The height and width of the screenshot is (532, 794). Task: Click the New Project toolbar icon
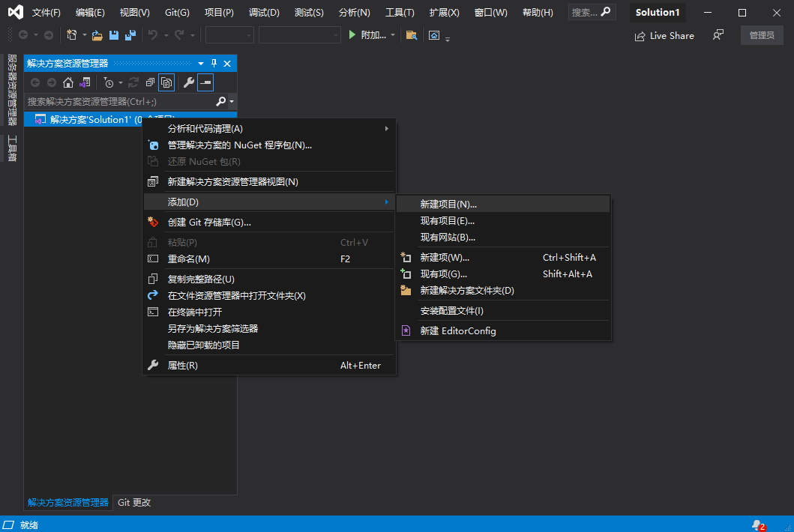pyautogui.click(x=72, y=35)
